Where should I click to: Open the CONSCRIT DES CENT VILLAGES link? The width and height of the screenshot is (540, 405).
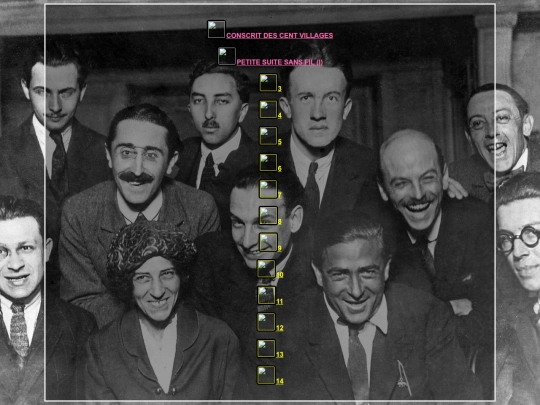coord(279,35)
